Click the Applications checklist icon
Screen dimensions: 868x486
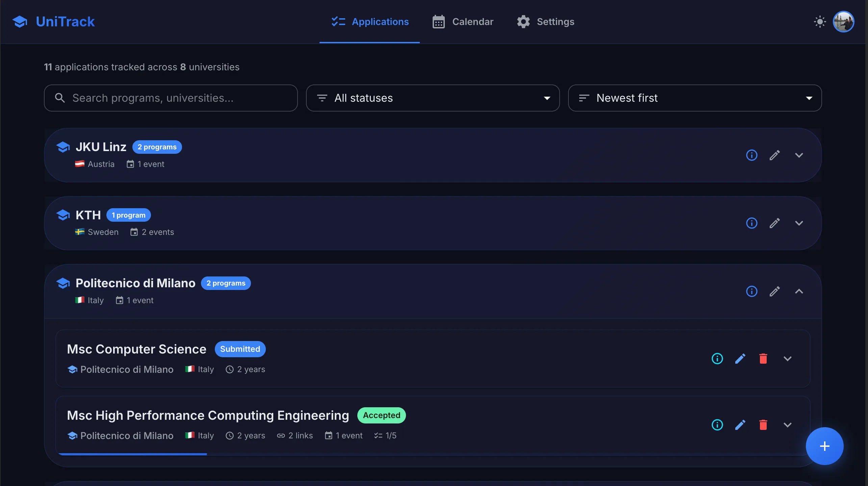coord(338,22)
